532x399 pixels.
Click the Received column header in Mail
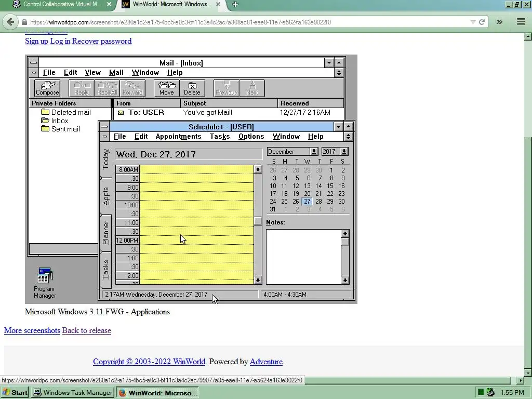pyautogui.click(x=311, y=103)
